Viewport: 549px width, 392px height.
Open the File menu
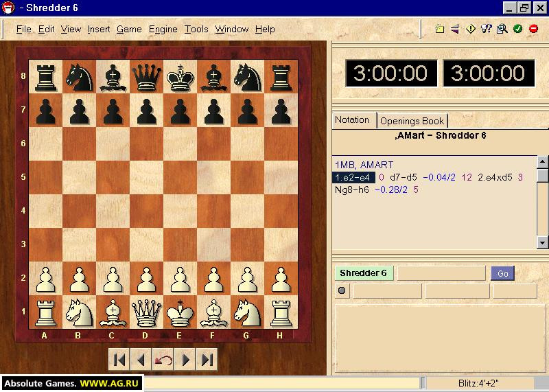24,29
